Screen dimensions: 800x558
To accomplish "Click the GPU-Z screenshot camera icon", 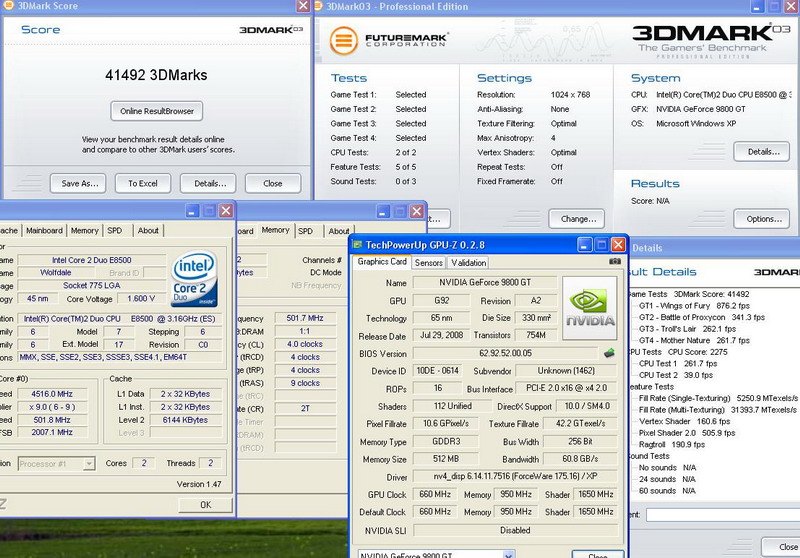I will [x=615, y=261].
